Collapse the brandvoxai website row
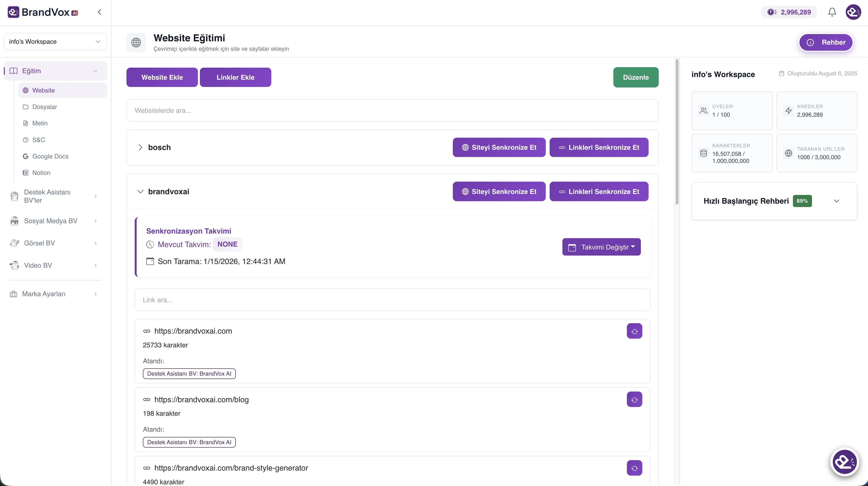This screenshot has width=868, height=486. coord(140,192)
